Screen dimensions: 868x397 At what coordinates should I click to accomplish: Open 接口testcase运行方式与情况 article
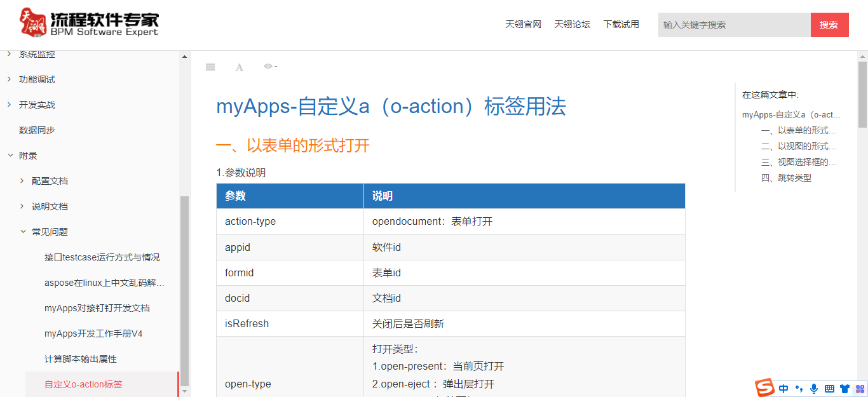coord(102,257)
